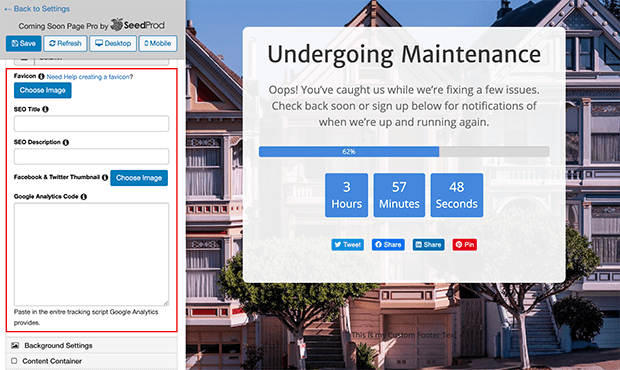Switch preview to Mobile view
Screen dimensions: 620x370
(x=158, y=43)
